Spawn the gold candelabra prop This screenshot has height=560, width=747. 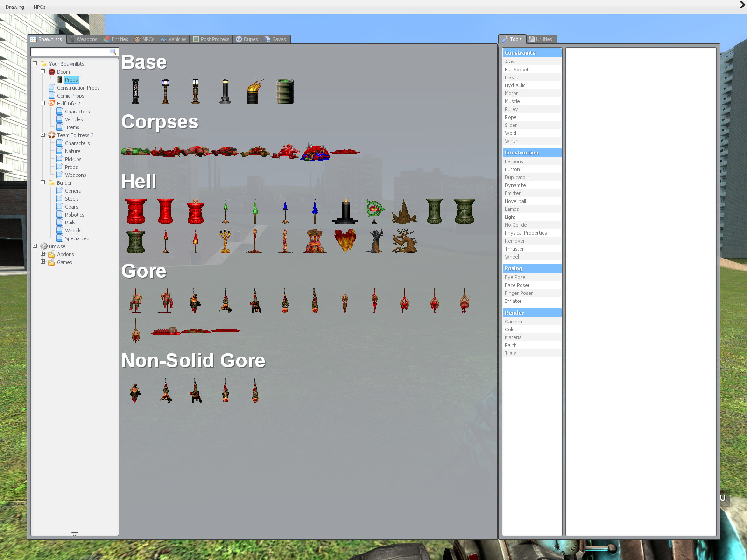click(225, 241)
